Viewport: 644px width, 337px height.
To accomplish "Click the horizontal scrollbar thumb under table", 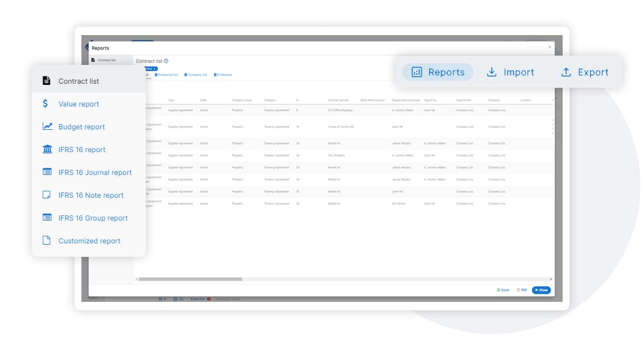I will (190, 279).
